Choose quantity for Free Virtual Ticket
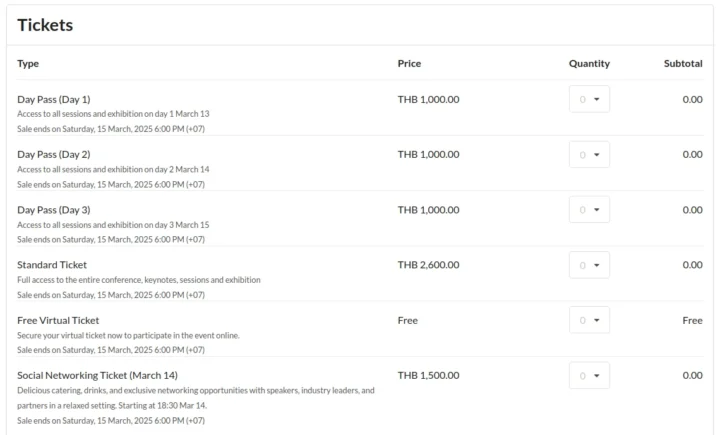720x435 pixels. pyautogui.click(x=589, y=320)
